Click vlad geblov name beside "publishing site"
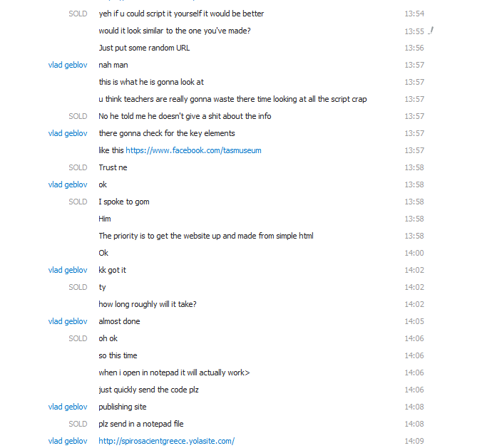This screenshot has width=487, height=448. pyautogui.click(x=68, y=407)
